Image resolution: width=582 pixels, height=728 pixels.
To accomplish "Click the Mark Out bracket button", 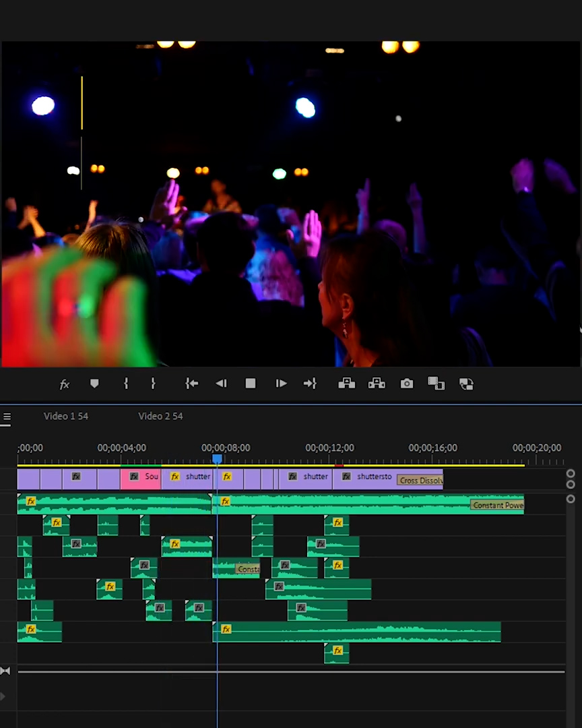I will 153,384.
